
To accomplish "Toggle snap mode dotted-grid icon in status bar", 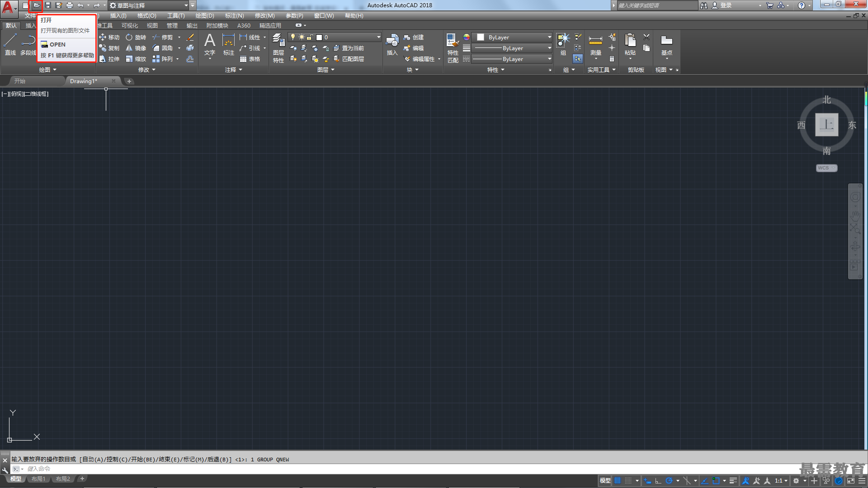I will pos(628,481).
